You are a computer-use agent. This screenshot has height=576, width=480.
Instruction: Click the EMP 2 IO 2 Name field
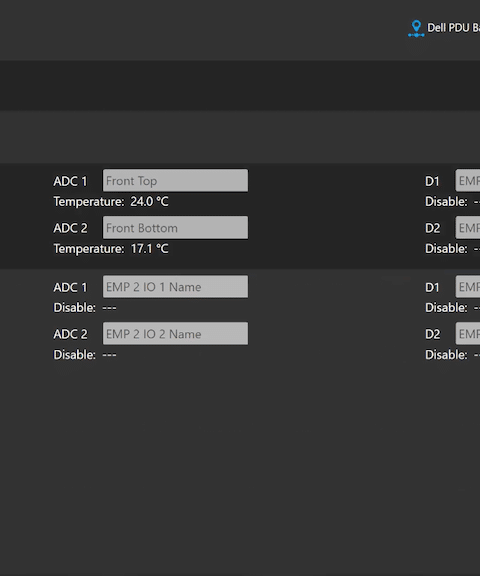(175, 334)
